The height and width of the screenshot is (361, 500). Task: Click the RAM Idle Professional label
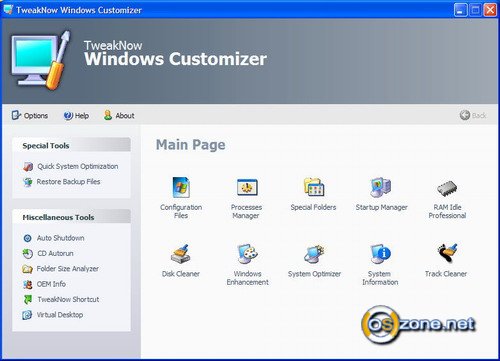point(447,211)
